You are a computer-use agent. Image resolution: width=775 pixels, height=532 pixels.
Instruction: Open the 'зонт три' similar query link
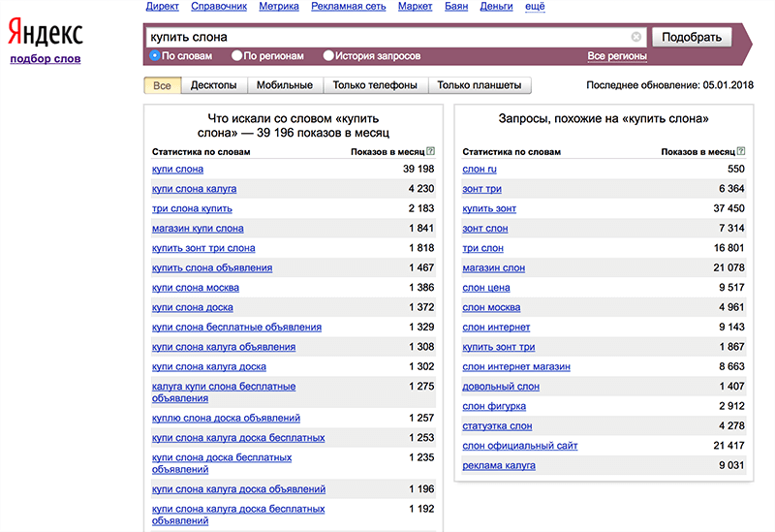coord(481,189)
